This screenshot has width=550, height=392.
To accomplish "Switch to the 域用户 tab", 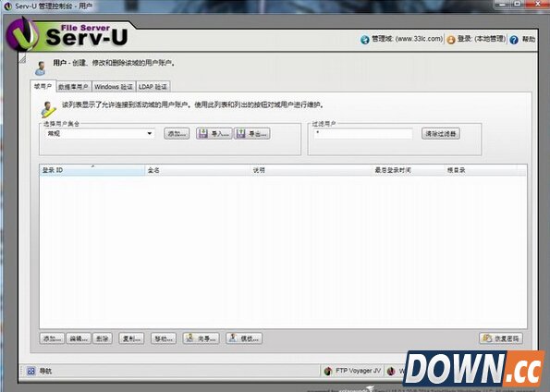I will [43, 86].
